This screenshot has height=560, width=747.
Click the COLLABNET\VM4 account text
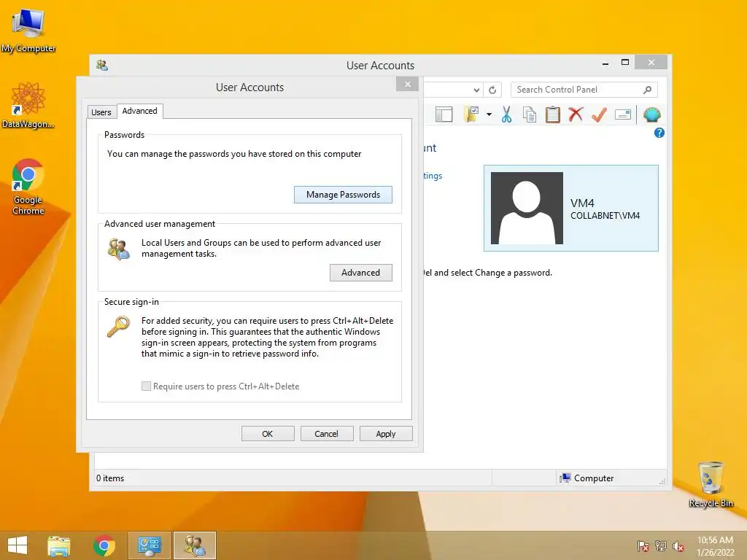(x=605, y=216)
